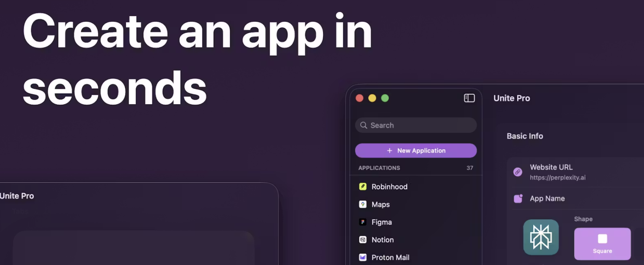Click the red close window button

pyautogui.click(x=359, y=98)
